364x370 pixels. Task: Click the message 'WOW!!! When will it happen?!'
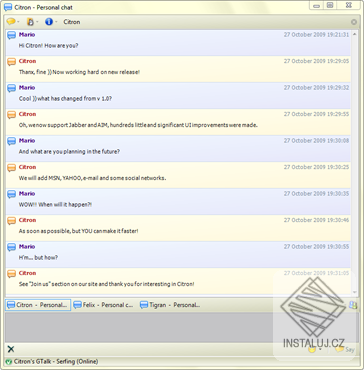point(55,205)
